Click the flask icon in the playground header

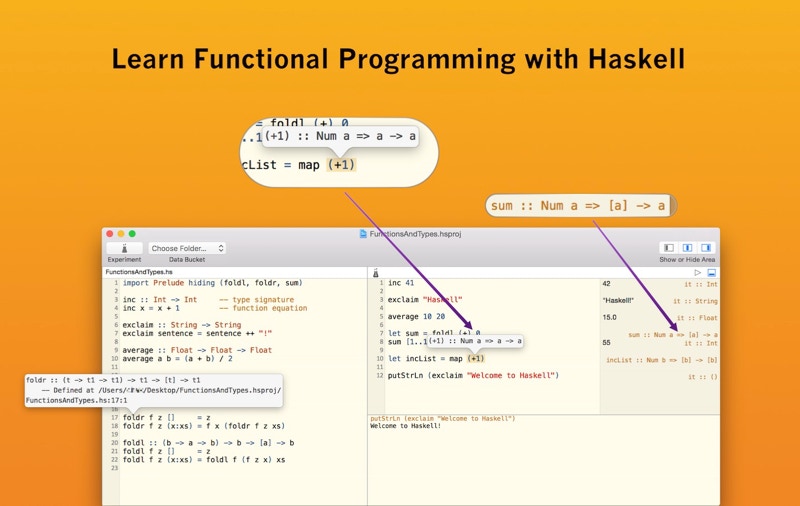[x=376, y=273]
